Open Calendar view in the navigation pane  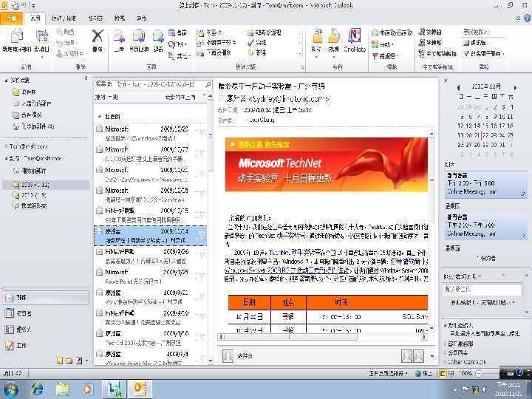[x=46, y=313]
